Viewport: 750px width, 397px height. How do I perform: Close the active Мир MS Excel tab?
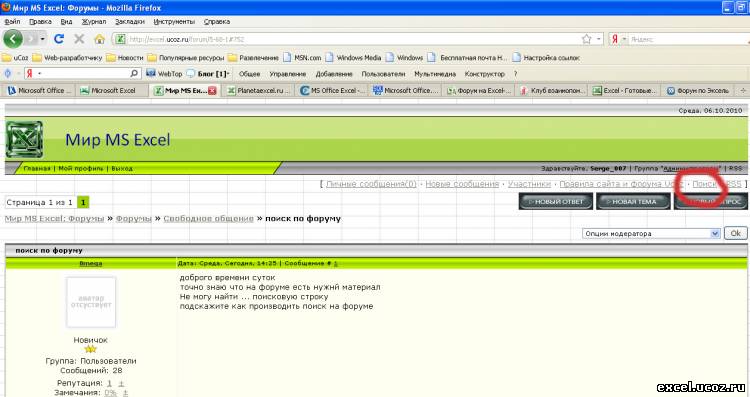coord(212,90)
